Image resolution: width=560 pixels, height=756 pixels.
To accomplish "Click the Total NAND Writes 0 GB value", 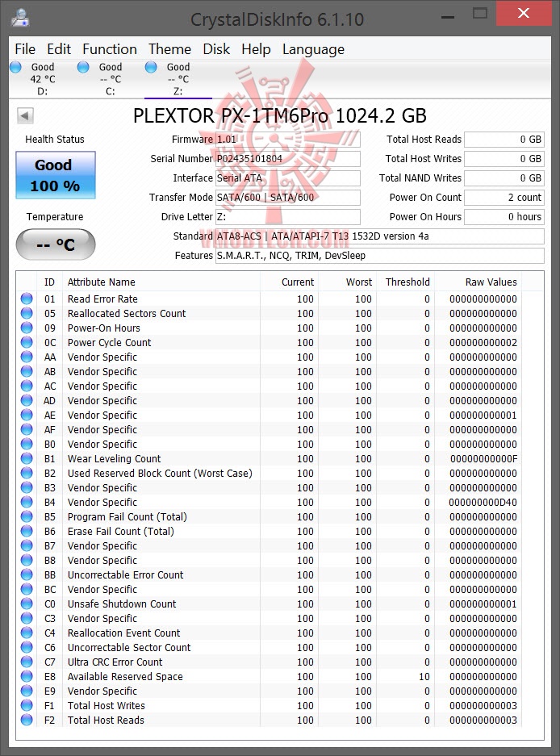I will [504, 178].
